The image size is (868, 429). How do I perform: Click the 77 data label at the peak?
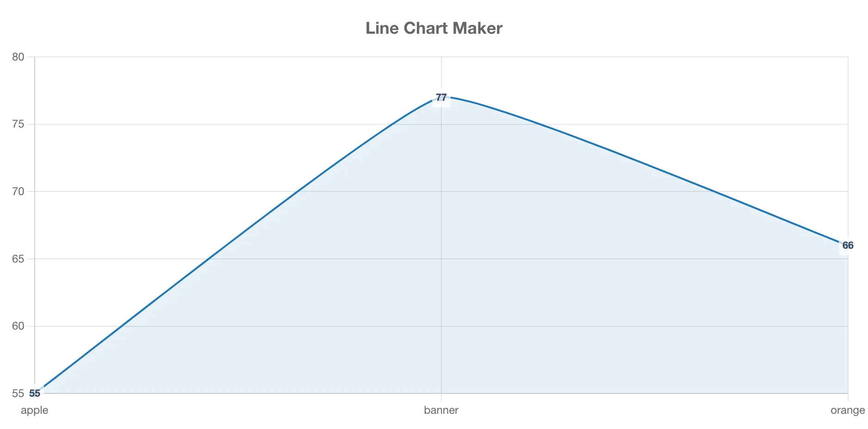tap(441, 98)
